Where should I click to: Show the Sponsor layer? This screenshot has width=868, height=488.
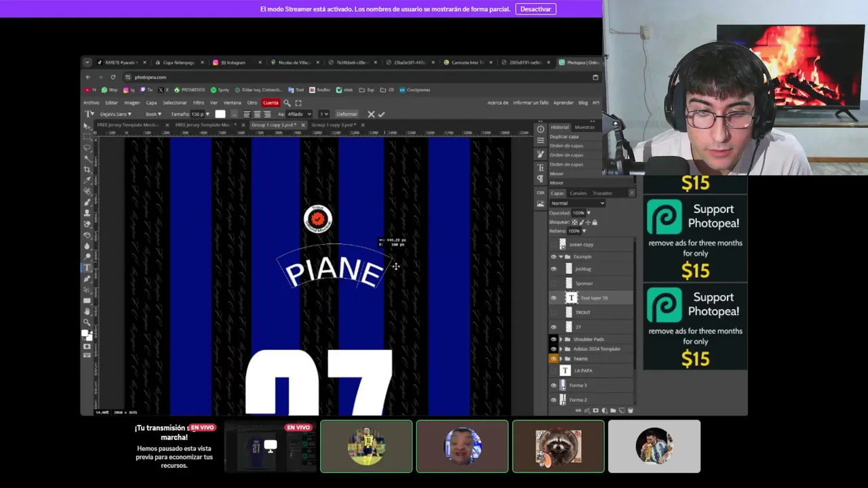(553, 283)
